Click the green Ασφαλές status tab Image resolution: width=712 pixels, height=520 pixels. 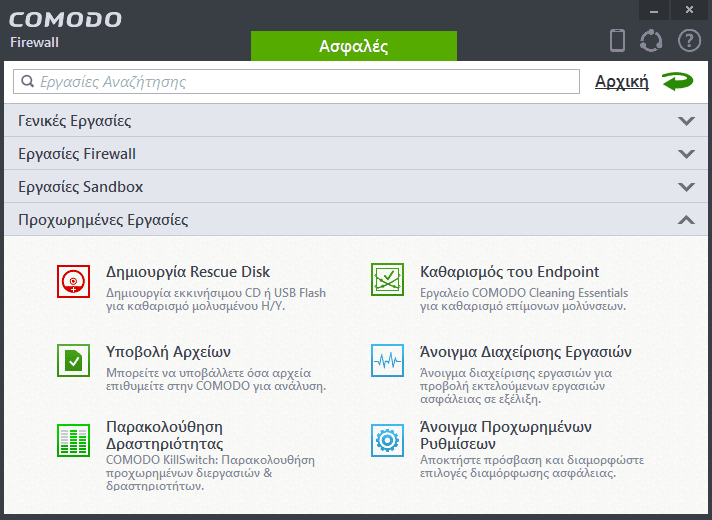(x=354, y=46)
